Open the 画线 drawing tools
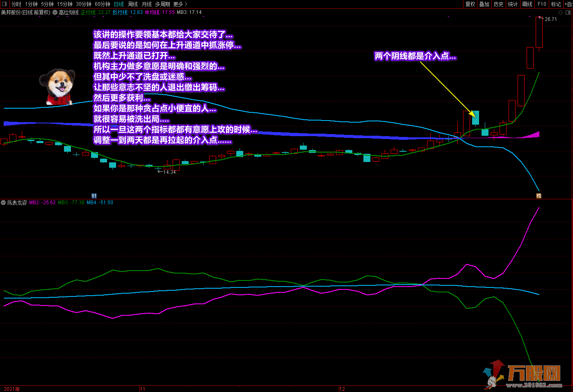 [x=527, y=4]
